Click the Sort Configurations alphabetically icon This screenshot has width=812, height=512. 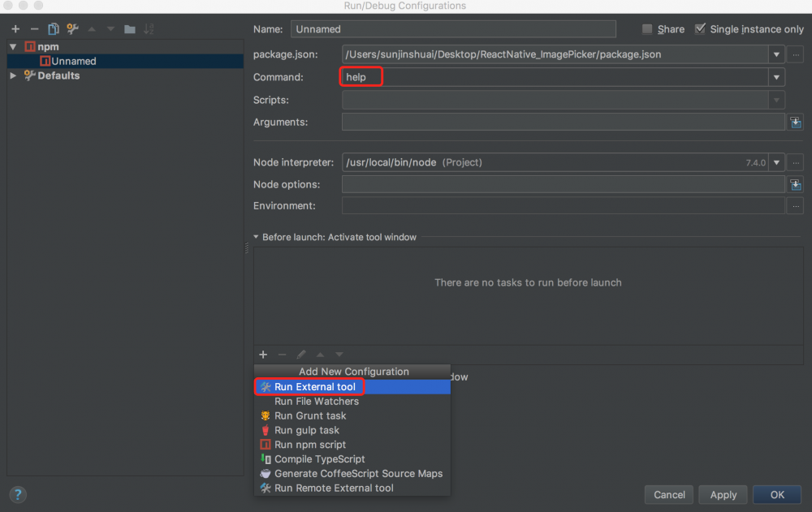(x=149, y=28)
